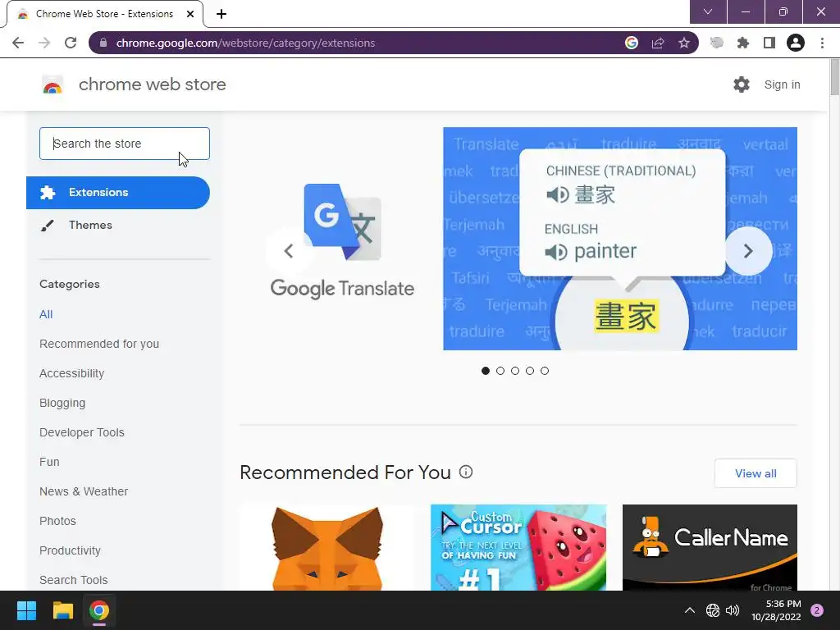The width and height of the screenshot is (840, 630).
Task: Open a new tab with plus
Action: (x=221, y=14)
